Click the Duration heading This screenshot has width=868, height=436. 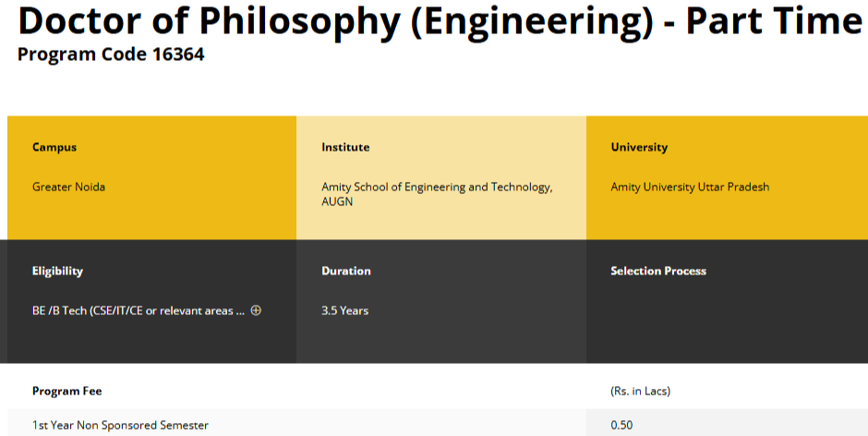tap(346, 271)
